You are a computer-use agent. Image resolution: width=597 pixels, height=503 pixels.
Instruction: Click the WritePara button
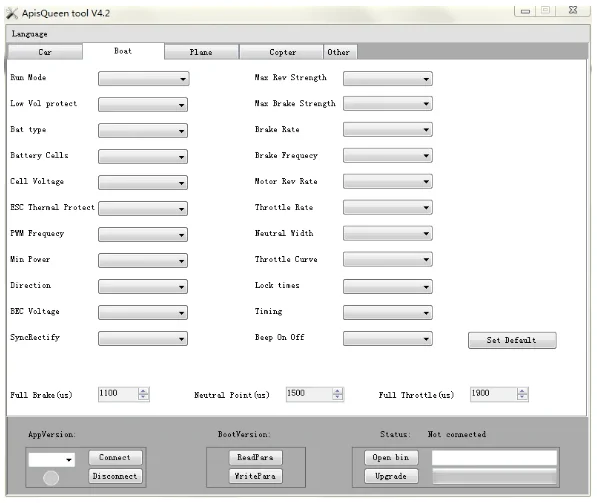(x=255, y=476)
